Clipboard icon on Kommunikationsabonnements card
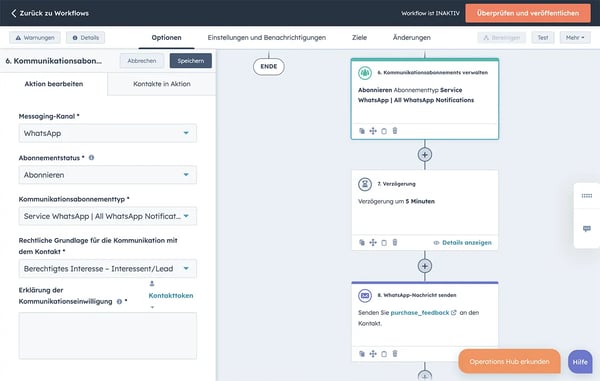Viewport: 600px width, 381px height. 384,131
